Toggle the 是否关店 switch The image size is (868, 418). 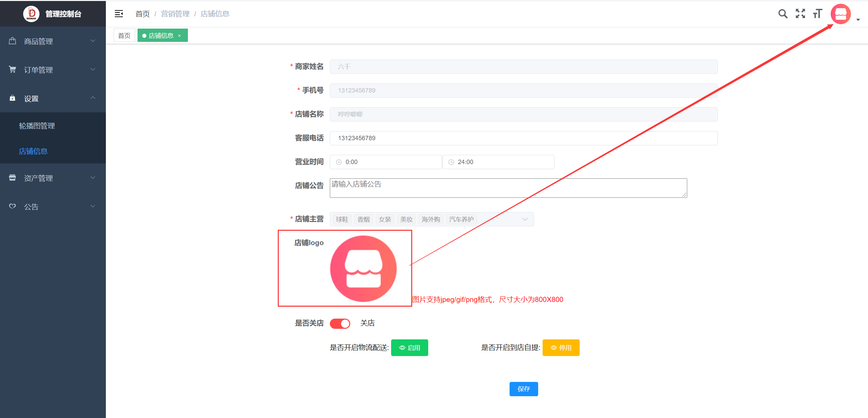point(340,323)
